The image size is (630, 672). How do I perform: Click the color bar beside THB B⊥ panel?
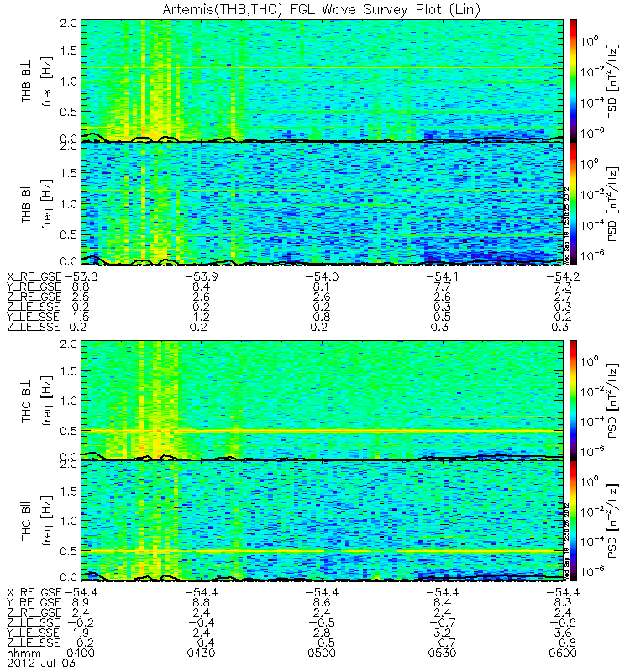pyautogui.click(x=573, y=81)
